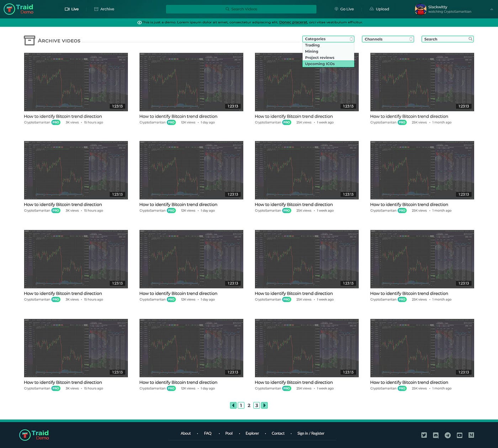The image size is (498, 448).
Task: Click the Upload cloud icon in header
Action: point(371,9)
